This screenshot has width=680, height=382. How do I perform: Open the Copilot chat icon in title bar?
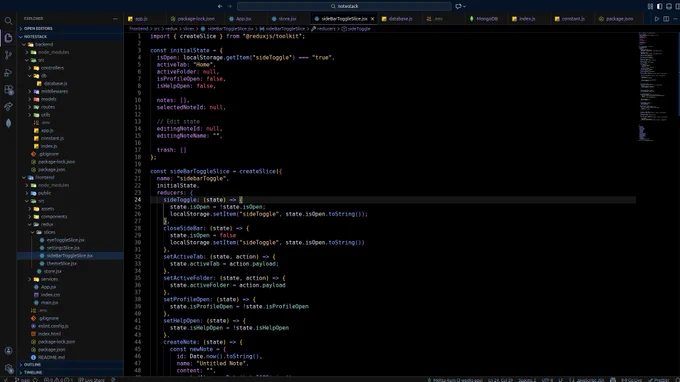pyautogui.click(x=458, y=6)
